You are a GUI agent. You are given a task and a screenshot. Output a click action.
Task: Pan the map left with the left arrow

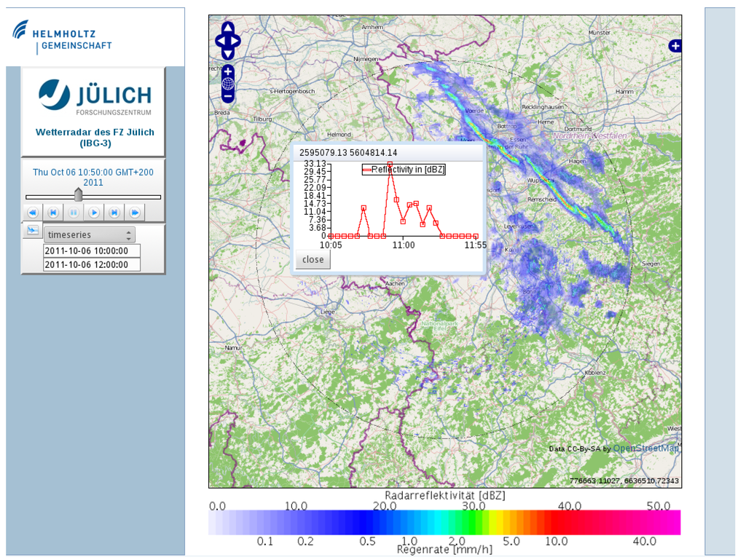click(x=219, y=42)
